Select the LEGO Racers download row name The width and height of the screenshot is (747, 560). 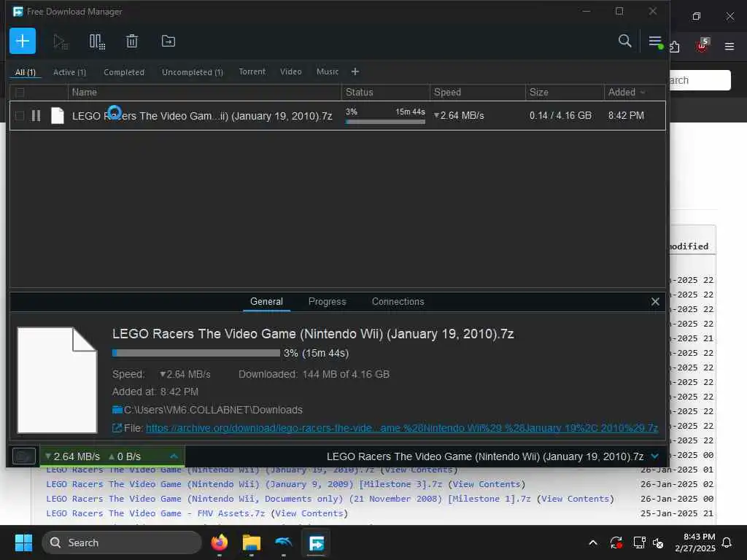pos(202,116)
